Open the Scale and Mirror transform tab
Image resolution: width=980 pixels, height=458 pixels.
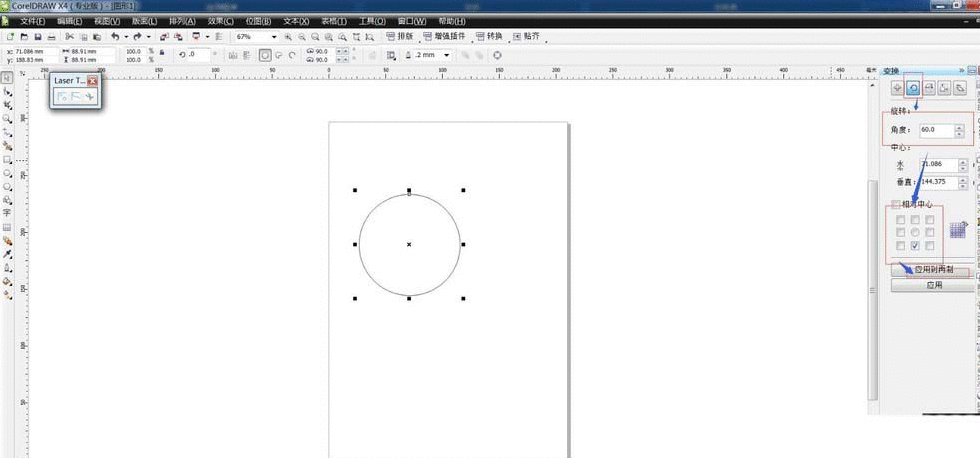(x=929, y=89)
